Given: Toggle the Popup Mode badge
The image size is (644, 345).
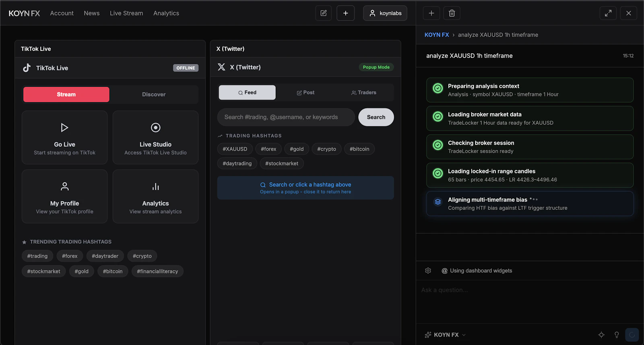Looking at the screenshot, I should click(376, 67).
